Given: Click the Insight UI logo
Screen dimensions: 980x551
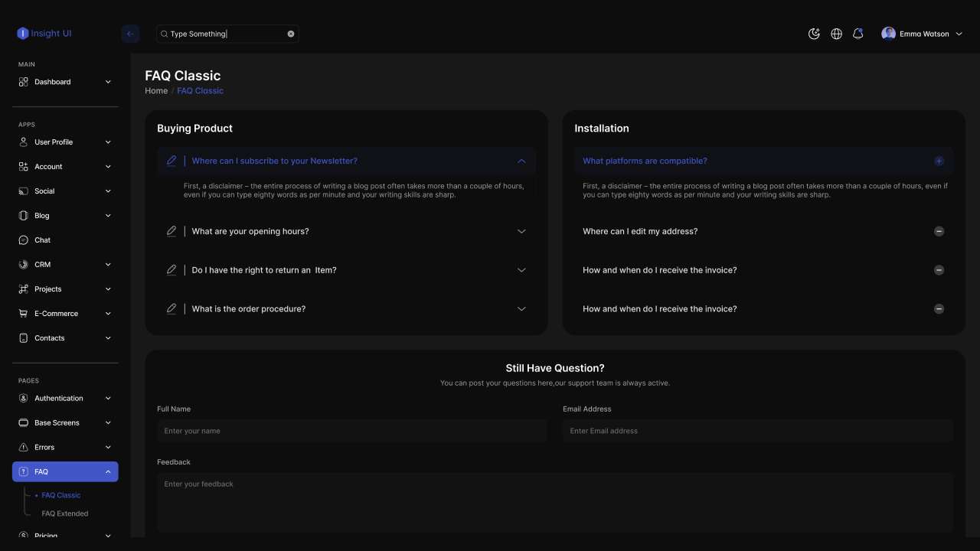Looking at the screenshot, I should pyautogui.click(x=44, y=34).
